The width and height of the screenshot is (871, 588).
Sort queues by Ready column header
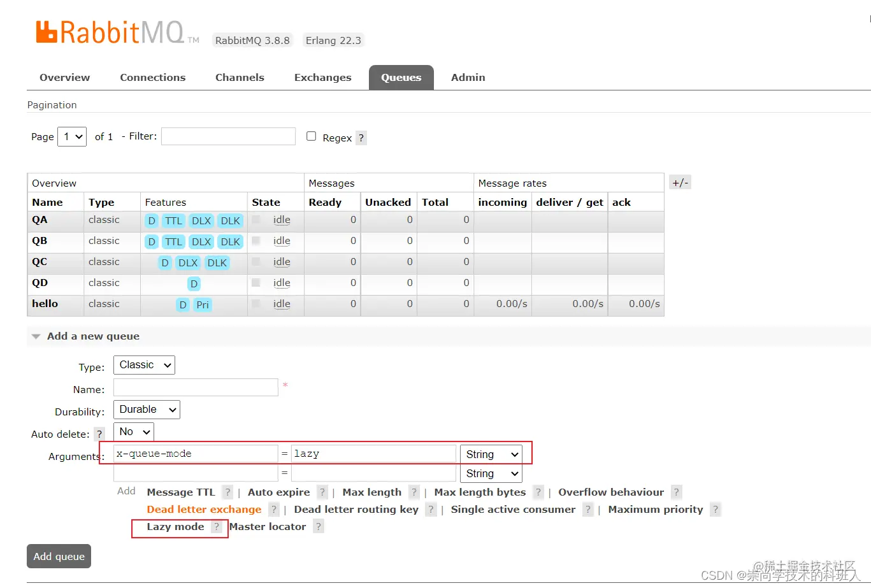pyautogui.click(x=325, y=202)
